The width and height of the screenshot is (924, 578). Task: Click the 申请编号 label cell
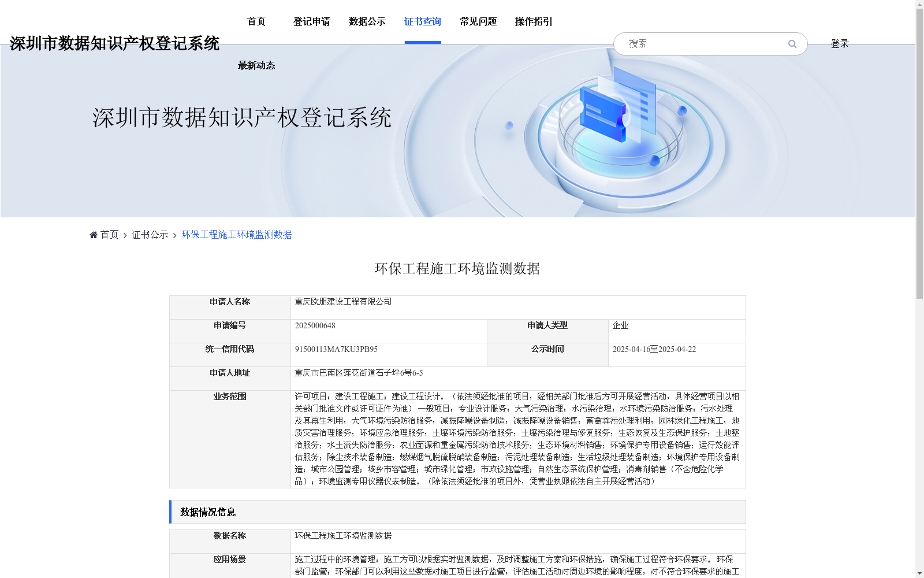[230, 331]
